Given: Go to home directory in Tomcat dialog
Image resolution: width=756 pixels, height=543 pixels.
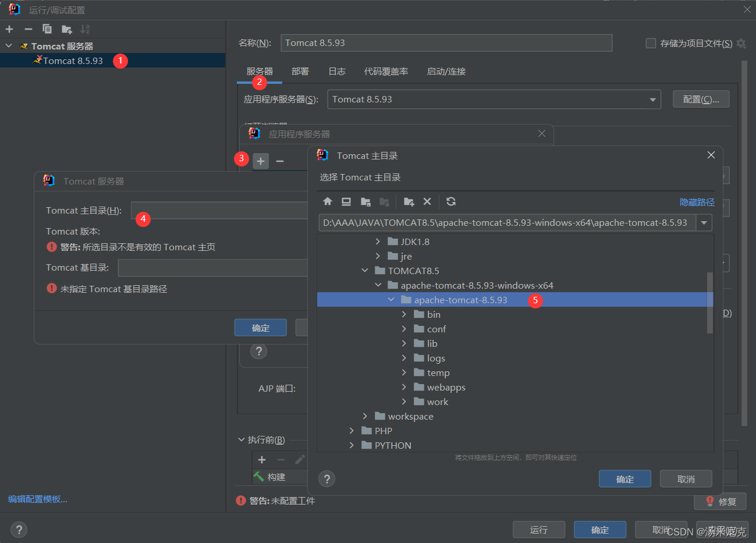Looking at the screenshot, I should (328, 201).
